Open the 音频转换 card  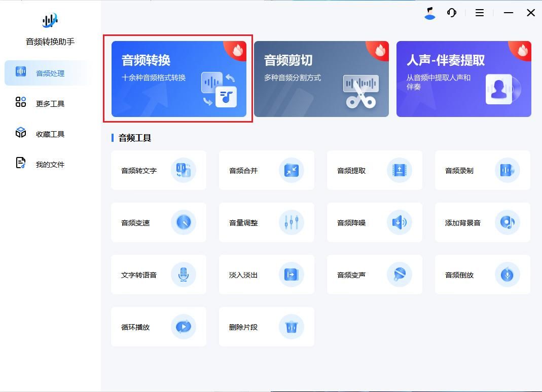click(178, 79)
